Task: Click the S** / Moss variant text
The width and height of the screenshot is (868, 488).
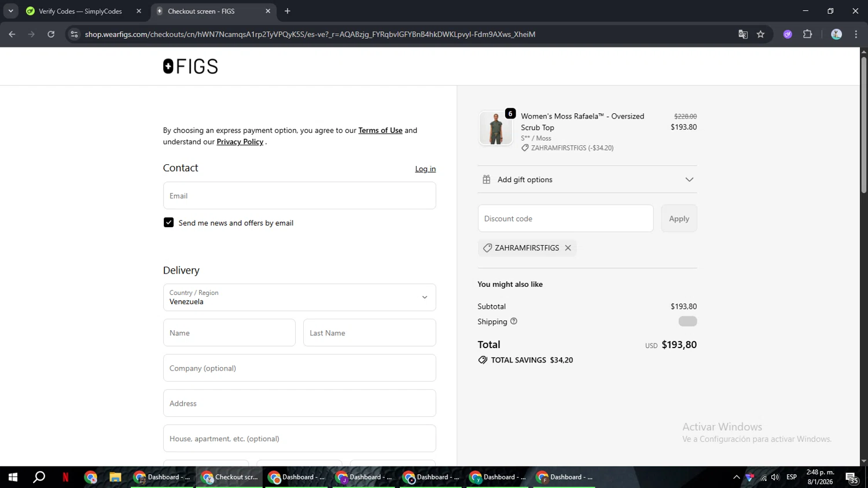Action: coord(536,138)
